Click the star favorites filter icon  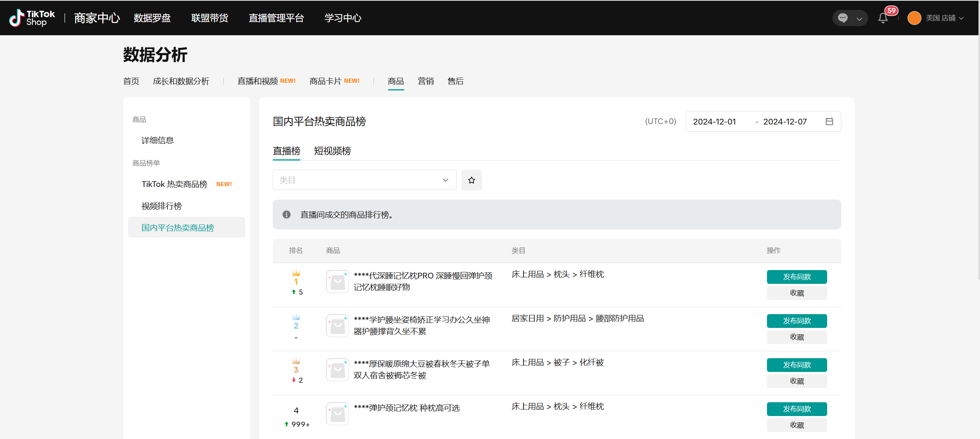471,180
